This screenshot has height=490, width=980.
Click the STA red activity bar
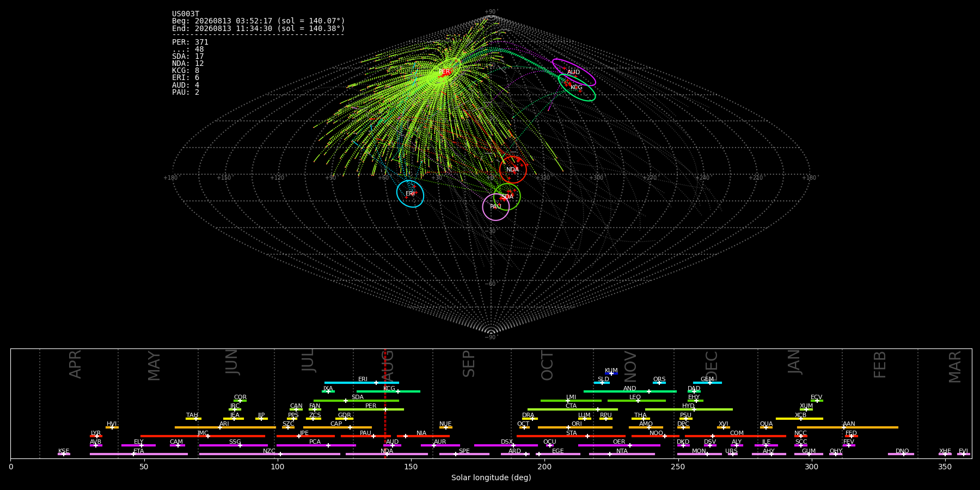571,436
